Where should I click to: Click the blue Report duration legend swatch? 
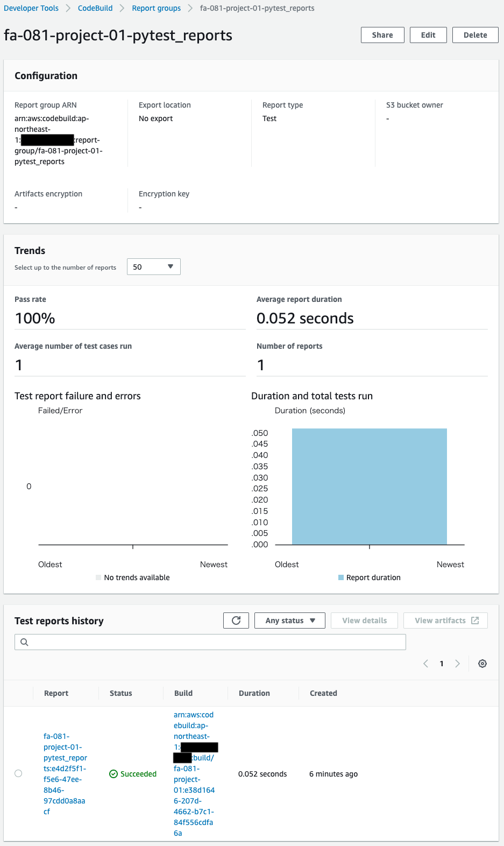(x=341, y=577)
